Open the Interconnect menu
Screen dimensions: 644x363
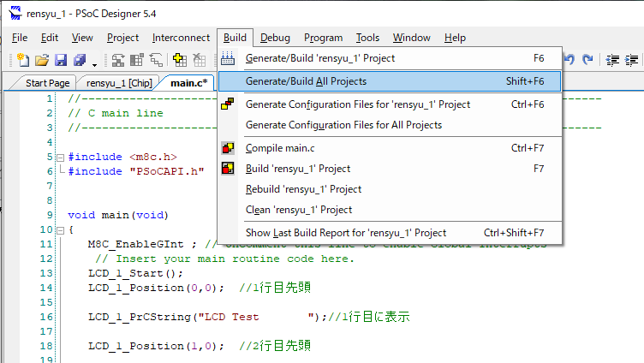[181, 38]
